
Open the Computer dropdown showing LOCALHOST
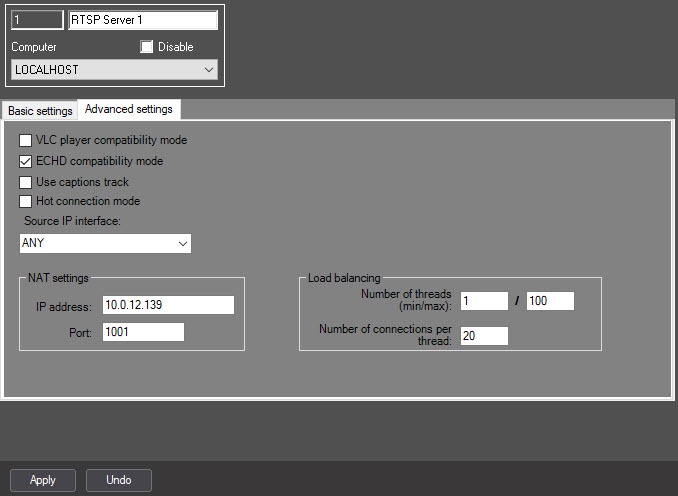[x=114, y=69]
